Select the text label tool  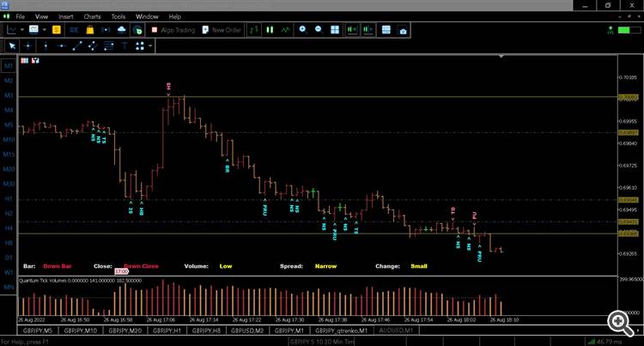tap(125, 46)
